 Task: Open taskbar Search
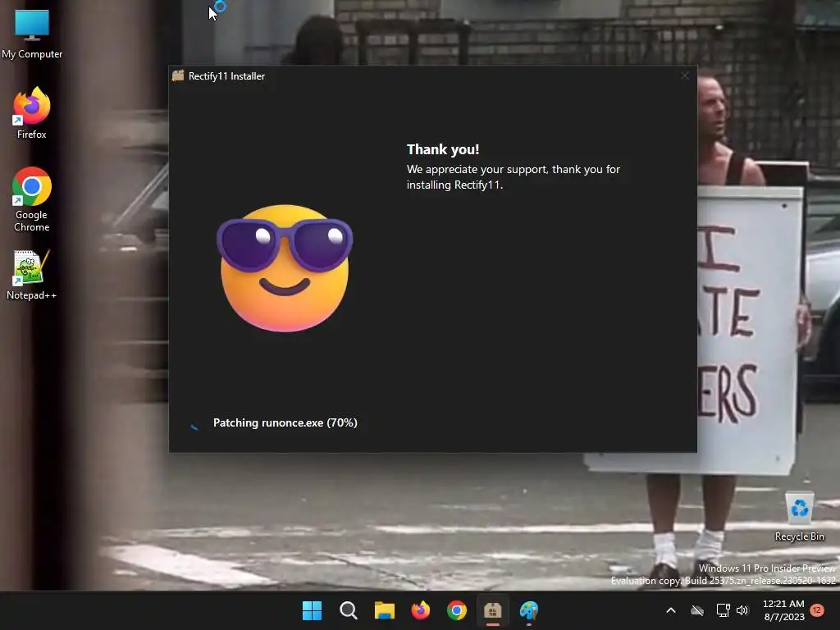point(348,610)
